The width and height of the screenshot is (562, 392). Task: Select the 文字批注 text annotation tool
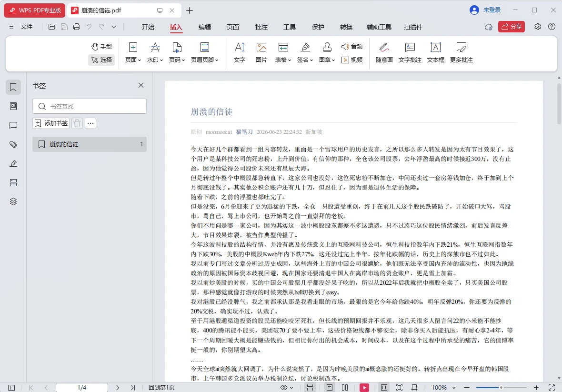tap(410, 52)
